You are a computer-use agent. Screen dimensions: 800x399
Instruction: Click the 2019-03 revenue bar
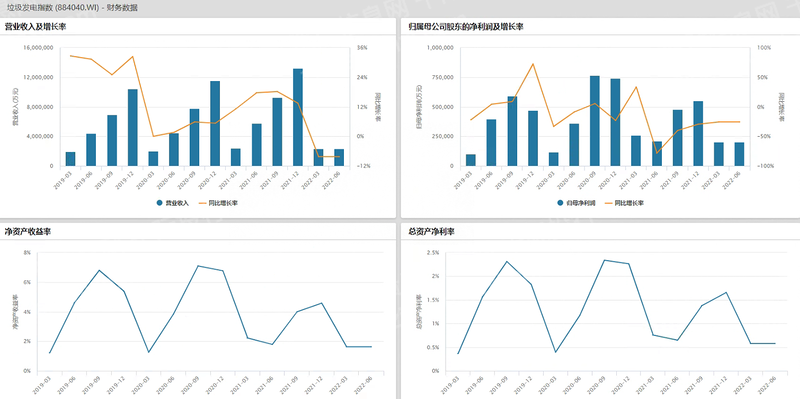click(70, 159)
